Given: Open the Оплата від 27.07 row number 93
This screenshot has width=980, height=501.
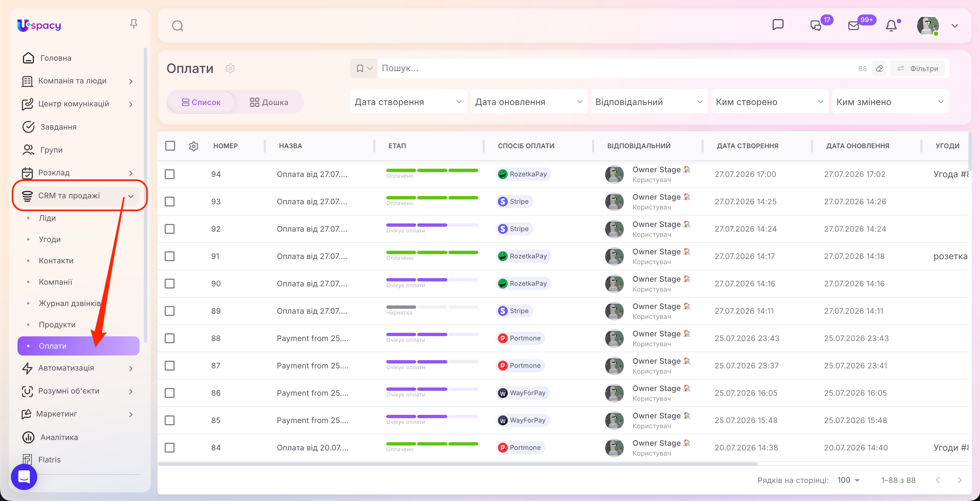Looking at the screenshot, I should click(x=312, y=202).
